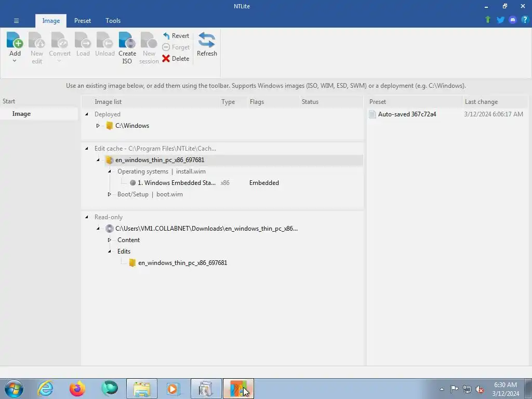The width and height of the screenshot is (532, 399).
Task: Click the Convert toolbar icon
Action: coord(59,40)
